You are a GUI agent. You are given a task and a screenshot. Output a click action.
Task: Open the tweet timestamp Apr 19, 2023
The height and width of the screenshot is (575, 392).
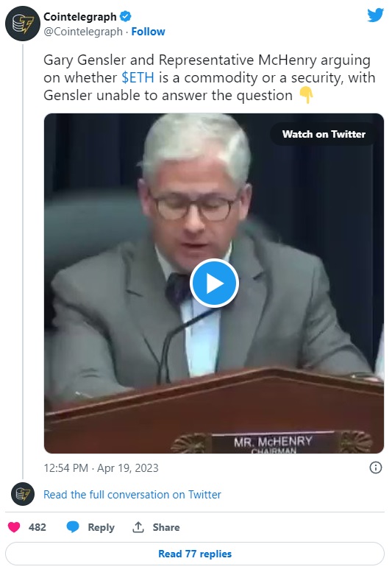pyautogui.click(x=101, y=468)
